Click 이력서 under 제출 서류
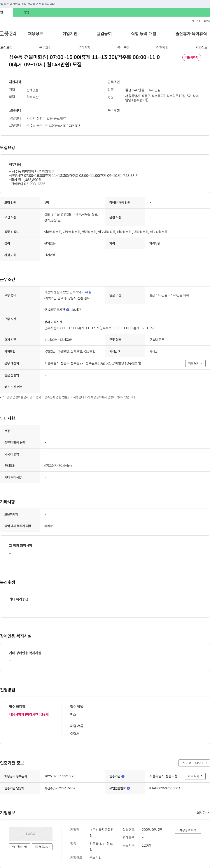 click(75, 733)
